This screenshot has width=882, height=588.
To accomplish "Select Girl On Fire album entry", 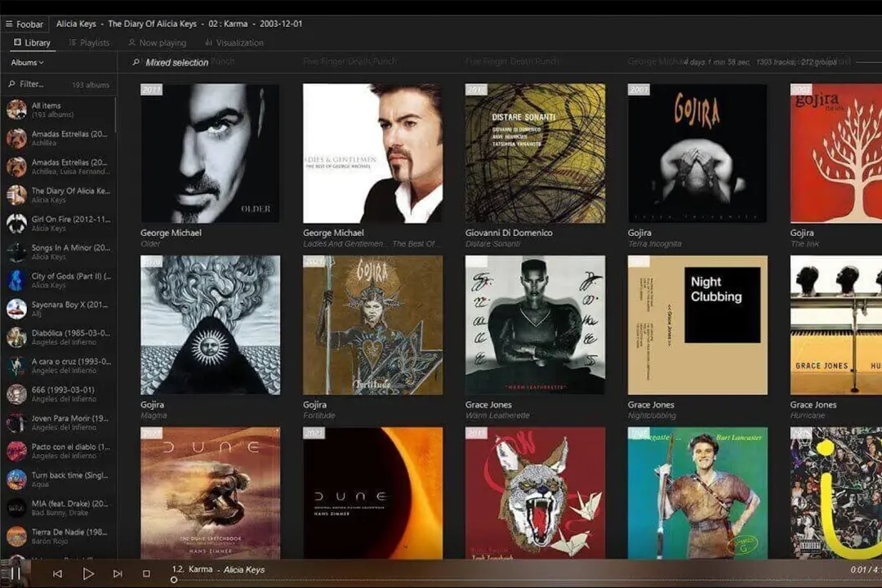I will (x=59, y=224).
